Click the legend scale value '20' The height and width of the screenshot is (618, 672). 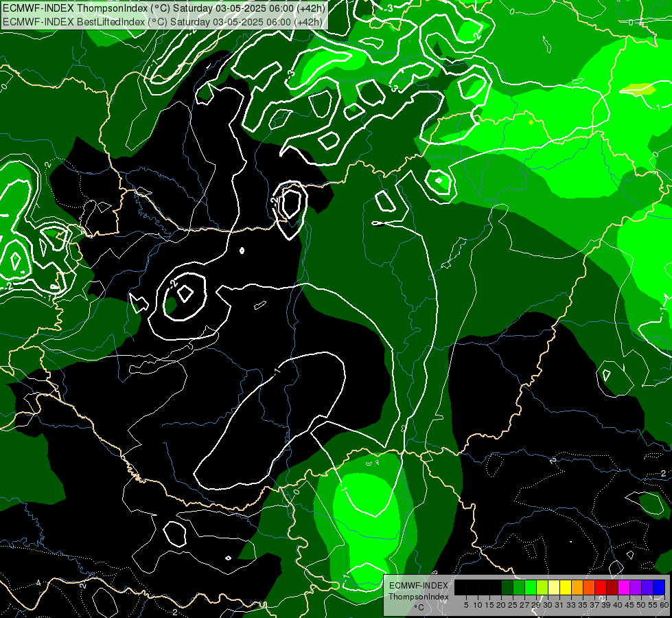[x=501, y=605]
